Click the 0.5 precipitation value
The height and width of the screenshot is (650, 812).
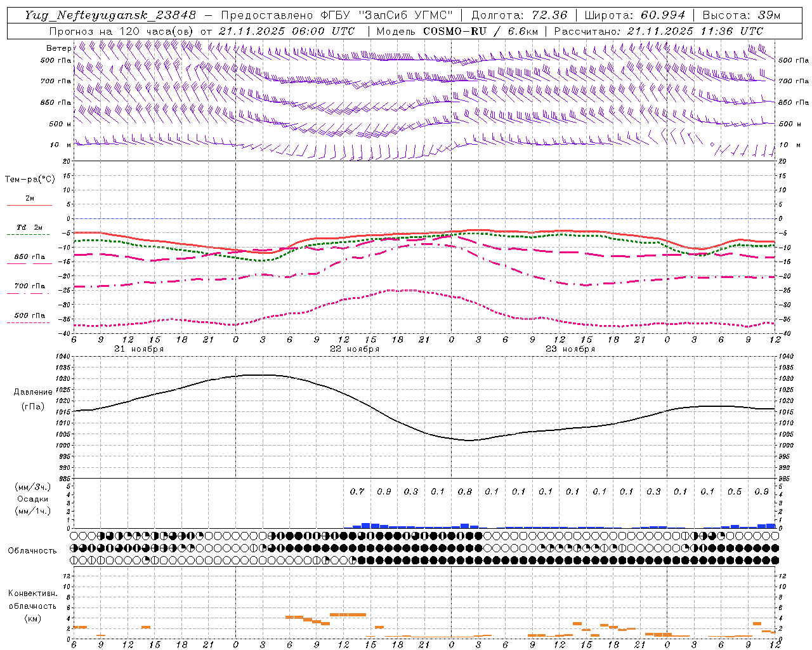735,491
